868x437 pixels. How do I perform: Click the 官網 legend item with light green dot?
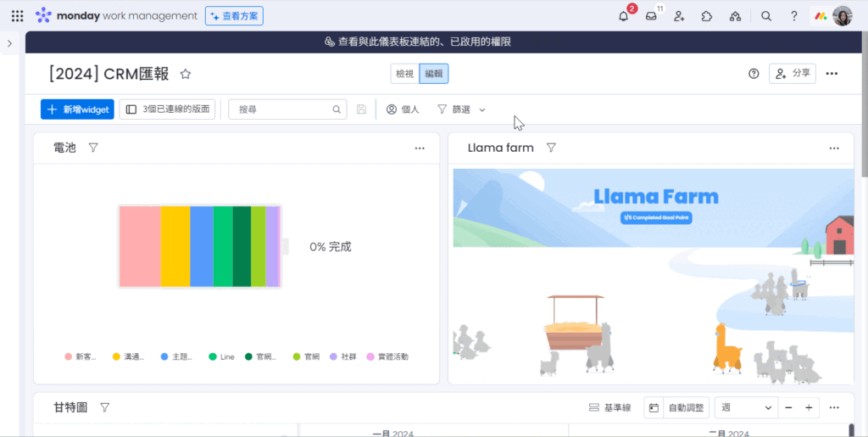pos(306,356)
